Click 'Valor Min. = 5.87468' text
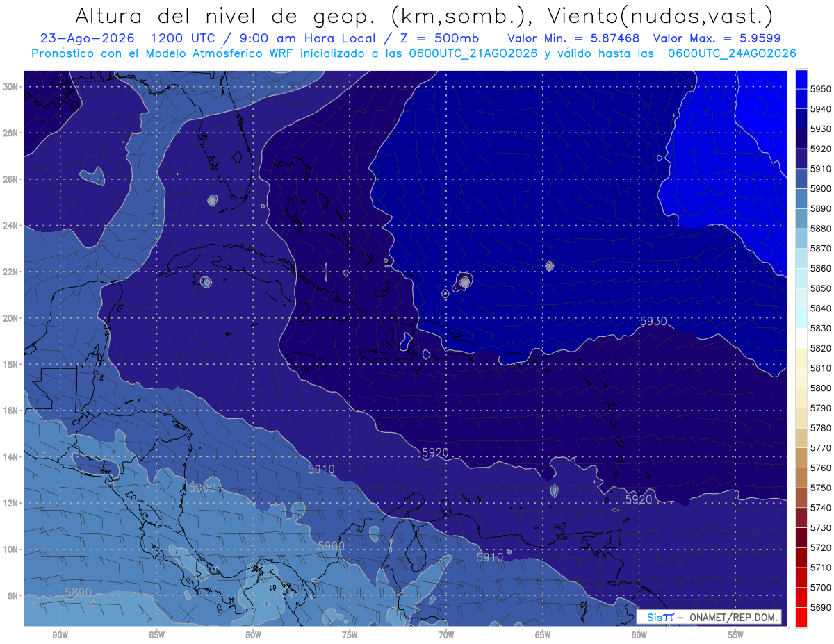834x644 pixels. pyautogui.click(x=574, y=38)
